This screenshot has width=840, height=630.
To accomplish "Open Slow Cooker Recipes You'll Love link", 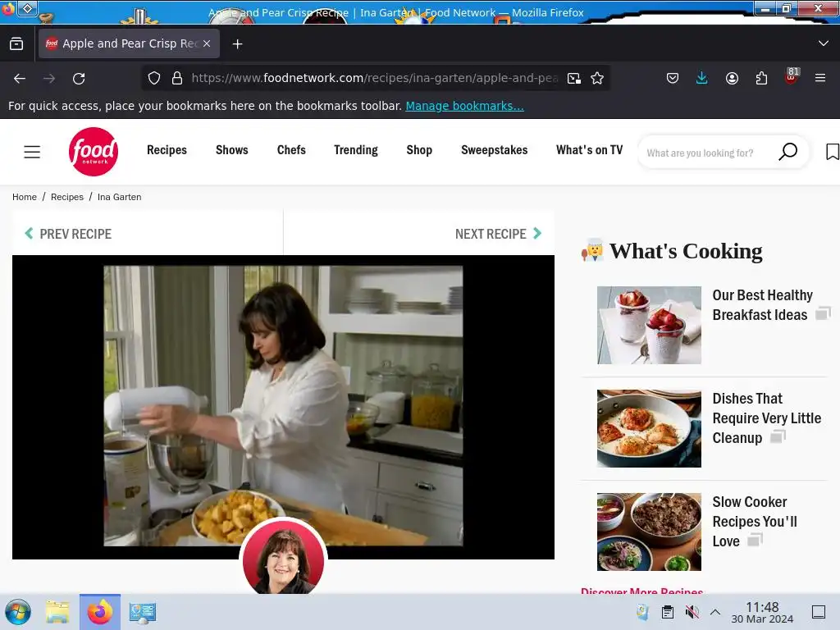I will click(x=755, y=521).
